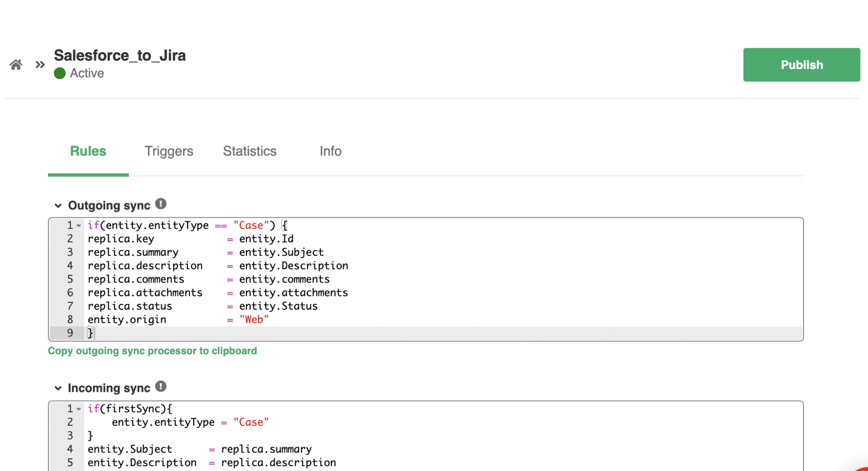
Task: Click the Incoming sync heading text
Action: pyautogui.click(x=109, y=388)
